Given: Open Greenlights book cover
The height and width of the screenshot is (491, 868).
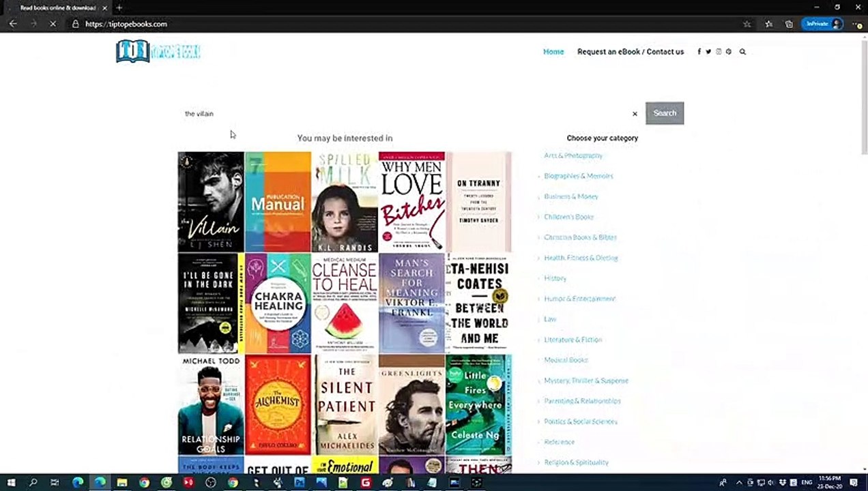Looking at the screenshot, I should tap(411, 404).
